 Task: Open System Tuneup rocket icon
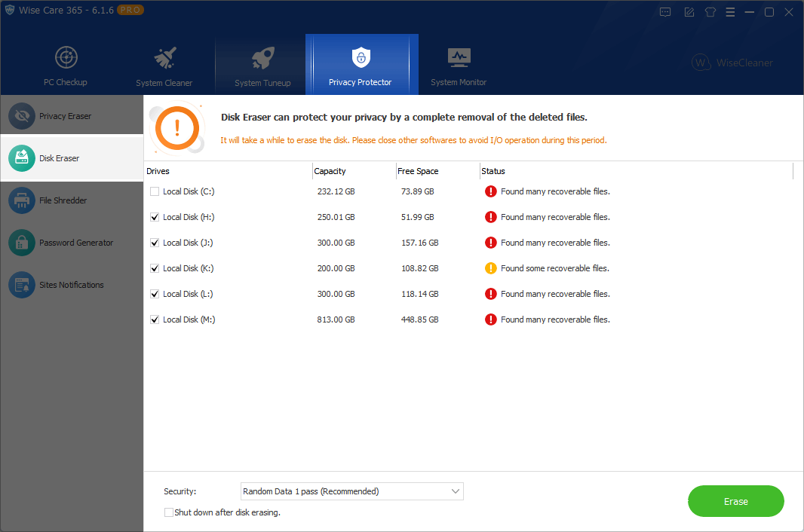(263, 58)
